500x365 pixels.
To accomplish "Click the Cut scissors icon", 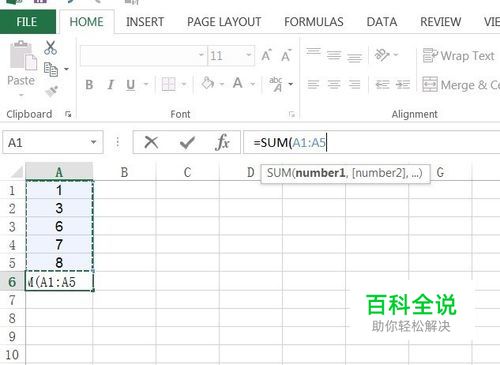I will pos(50,48).
